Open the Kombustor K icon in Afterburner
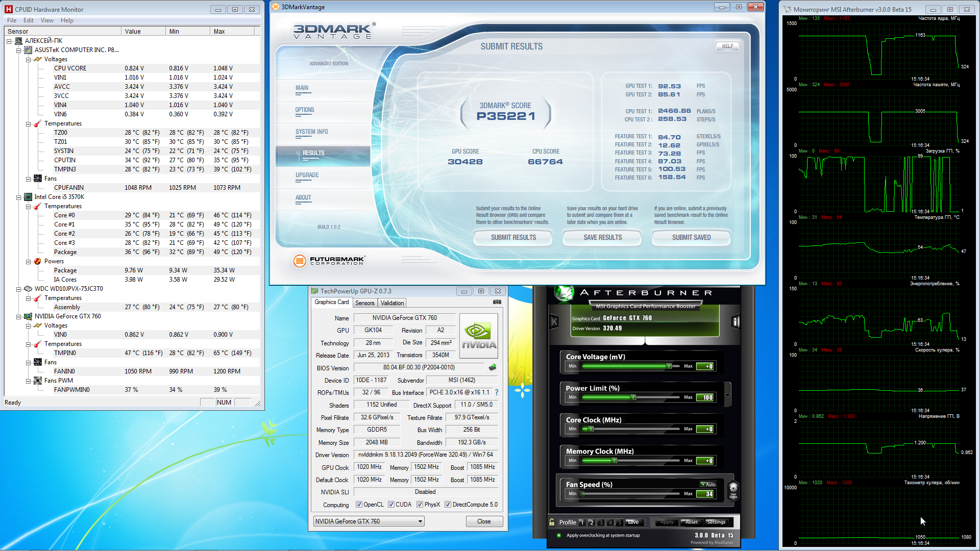980x551 pixels. point(554,322)
